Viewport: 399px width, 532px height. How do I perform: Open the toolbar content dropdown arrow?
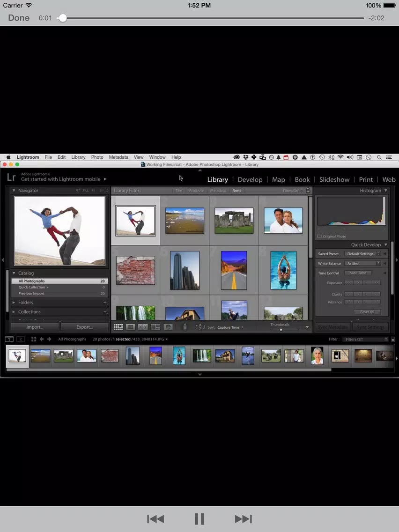[x=307, y=327]
